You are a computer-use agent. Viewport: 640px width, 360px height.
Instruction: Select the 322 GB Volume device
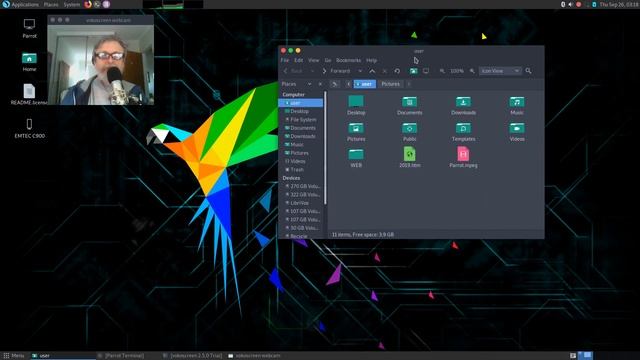click(301, 195)
